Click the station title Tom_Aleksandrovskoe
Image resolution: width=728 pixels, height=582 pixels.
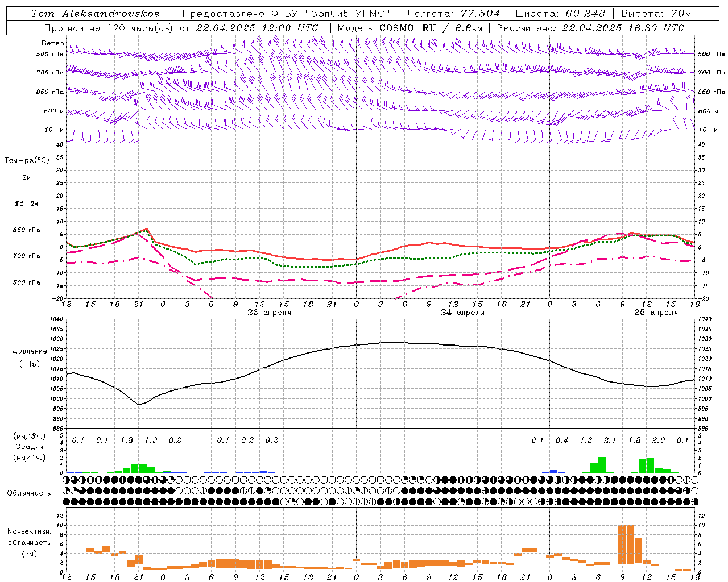[95, 14]
